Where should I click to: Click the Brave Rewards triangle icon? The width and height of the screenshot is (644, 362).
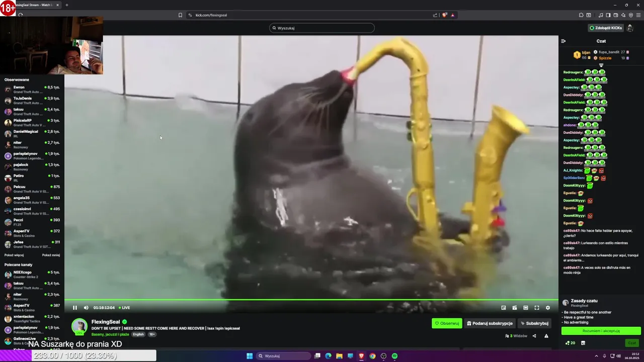click(452, 15)
